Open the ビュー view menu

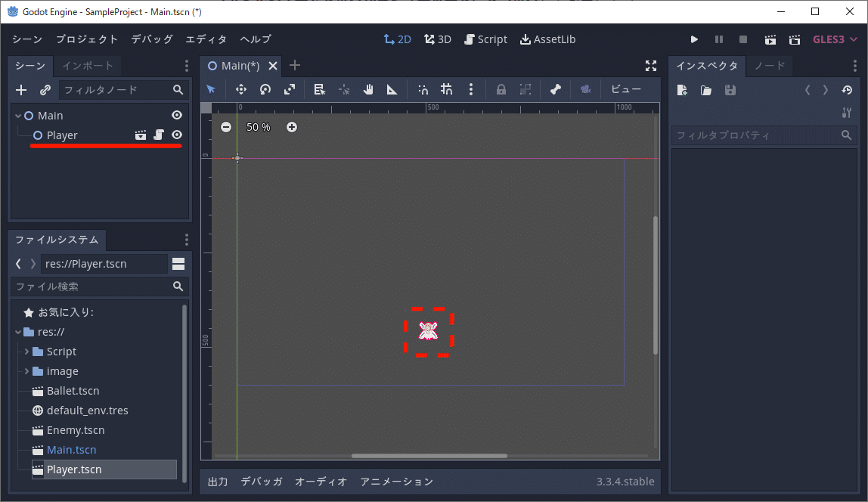pos(626,90)
